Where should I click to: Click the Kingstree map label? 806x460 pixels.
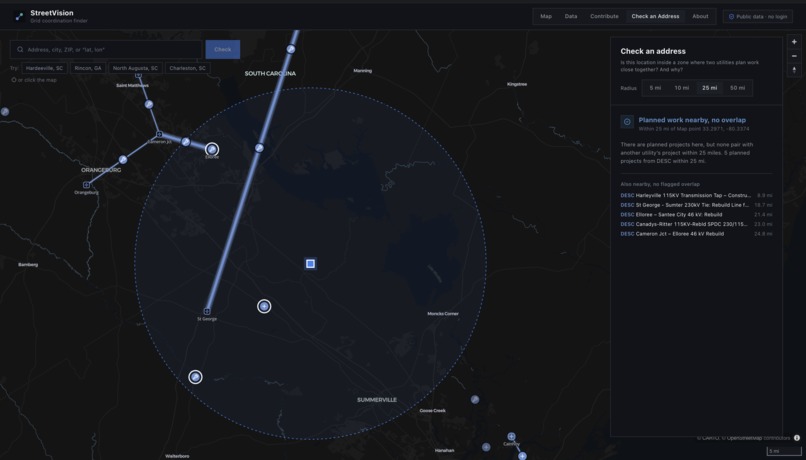(517, 84)
